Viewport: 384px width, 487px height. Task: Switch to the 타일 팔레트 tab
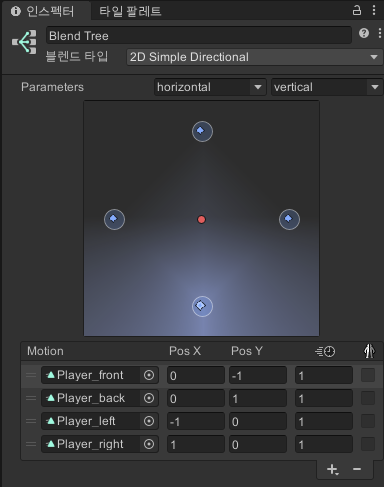(130, 11)
